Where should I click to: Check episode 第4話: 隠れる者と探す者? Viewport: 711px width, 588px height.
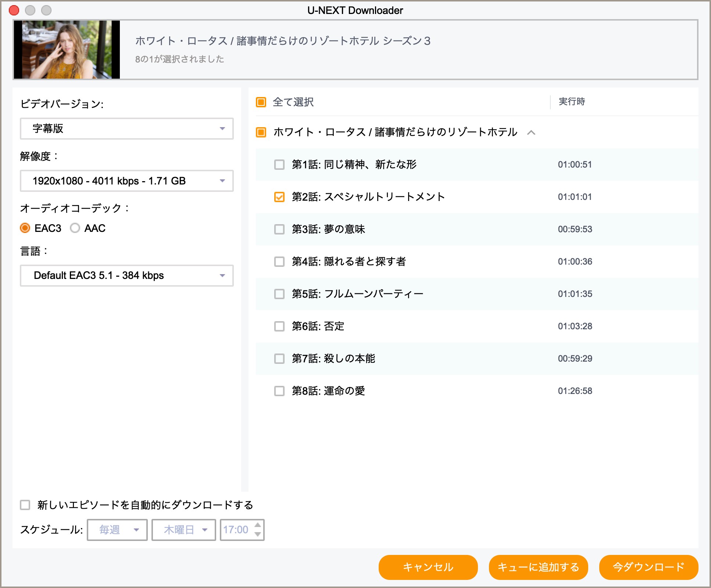280,262
